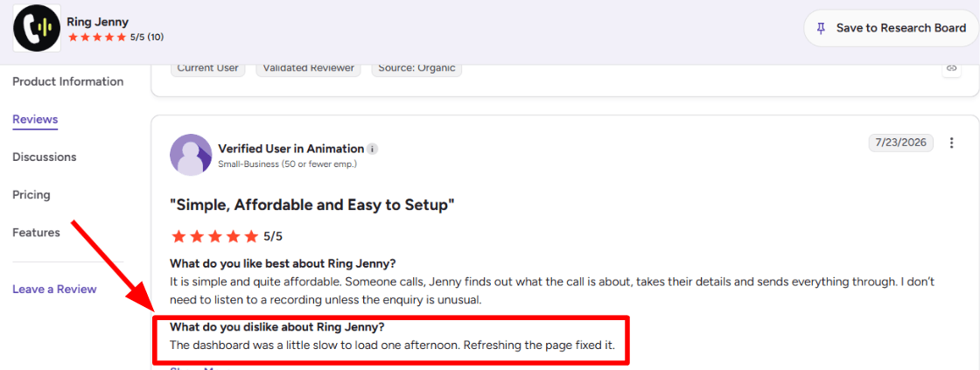Click the Current User tag
The image size is (980, 370).
pyautogui.click(x=207, y=68)
